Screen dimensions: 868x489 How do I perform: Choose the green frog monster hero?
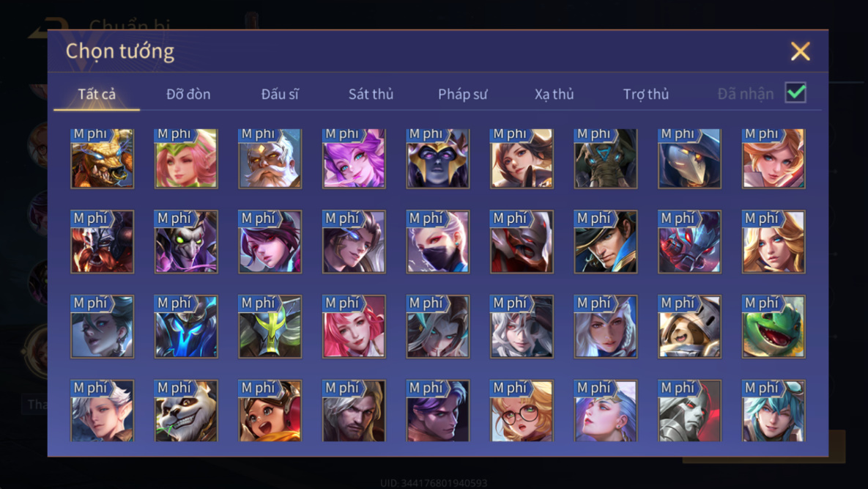pyautogui.click(x=774, y=326)
